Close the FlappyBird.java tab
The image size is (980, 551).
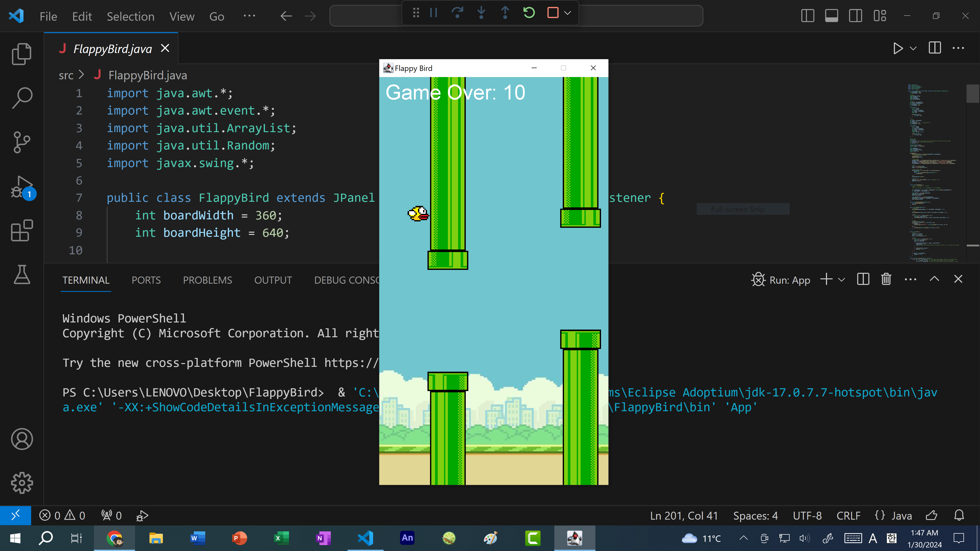click(165, 48)
